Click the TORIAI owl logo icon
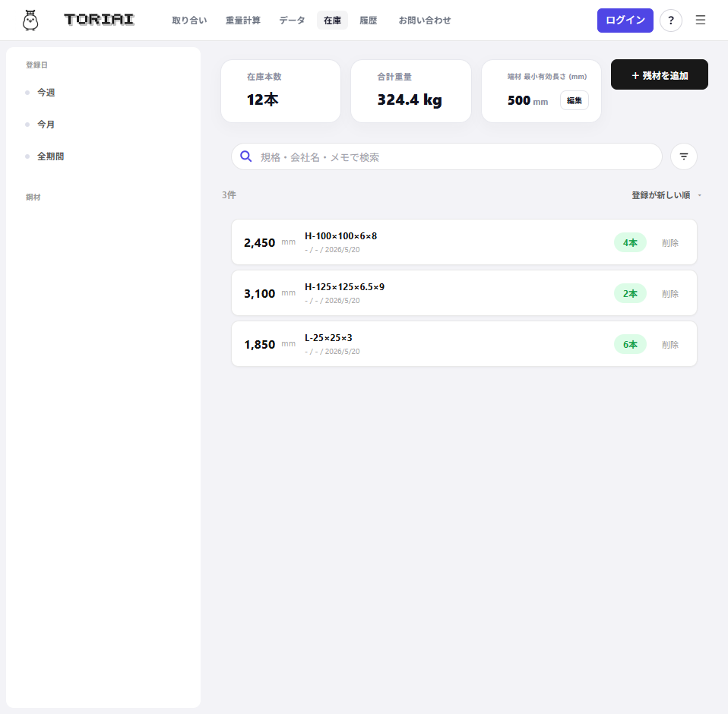The image size is (728, 714). click(30, 21)
